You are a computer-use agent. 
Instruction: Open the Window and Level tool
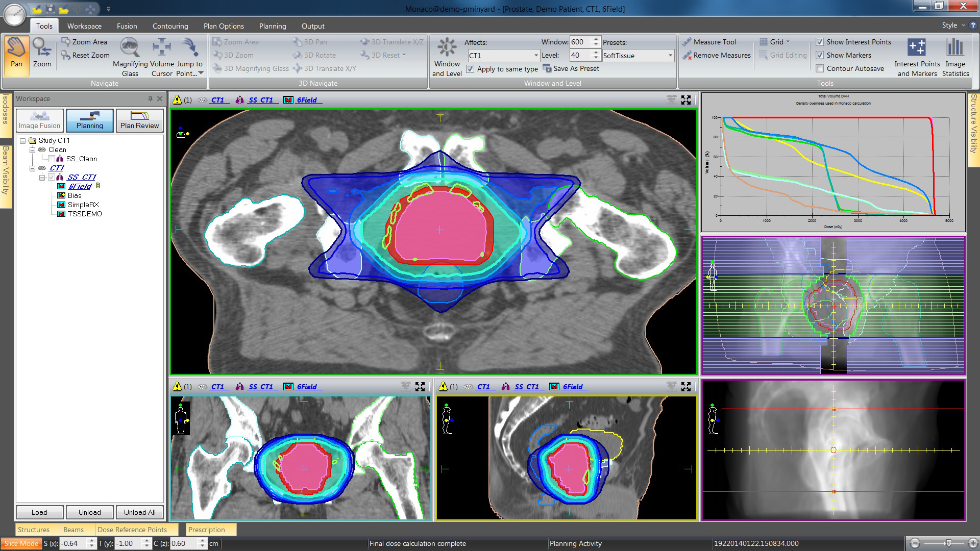447,57
